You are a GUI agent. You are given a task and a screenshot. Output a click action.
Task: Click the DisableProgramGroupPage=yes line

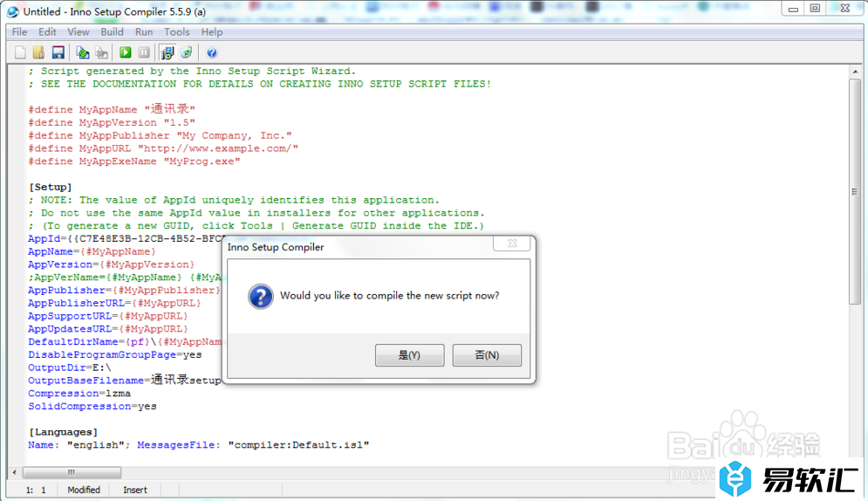[x=115, y=355]
